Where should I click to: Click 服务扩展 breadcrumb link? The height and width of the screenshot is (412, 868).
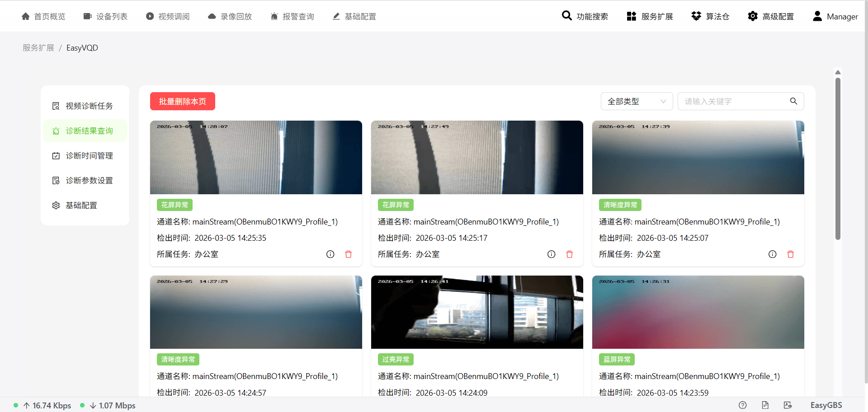38,48
